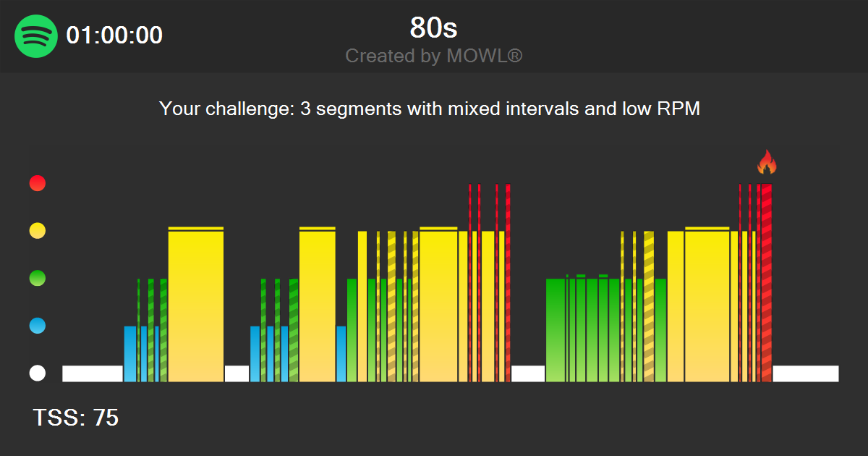868x456 pixels.
Task: Toggle the yellow zone indicator in the legend
Action: point(37,230)
